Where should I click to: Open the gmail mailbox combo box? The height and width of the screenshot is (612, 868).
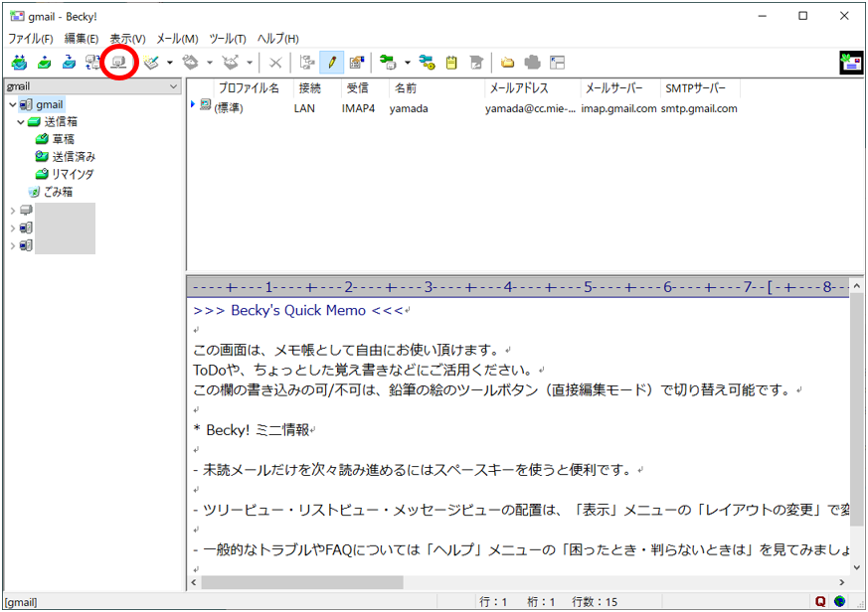pyautogui.click(x=92, y=86)
